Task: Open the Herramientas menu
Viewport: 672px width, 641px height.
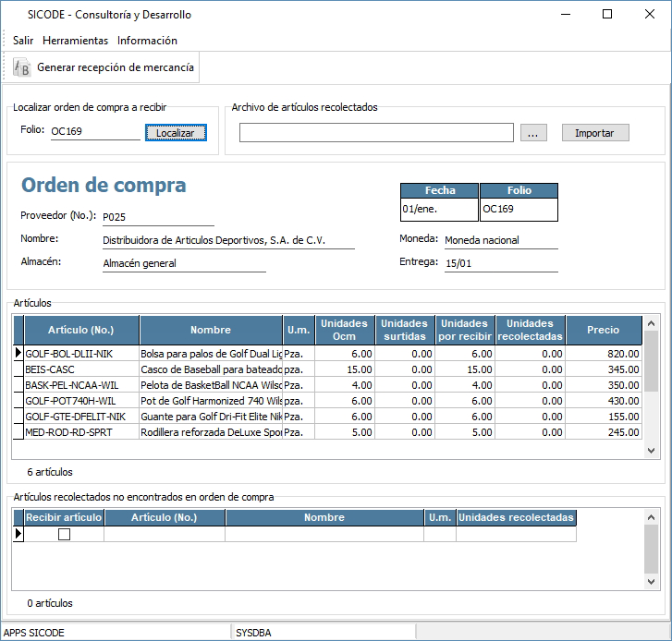Action: pyautogui.click(x=75, y=41)
